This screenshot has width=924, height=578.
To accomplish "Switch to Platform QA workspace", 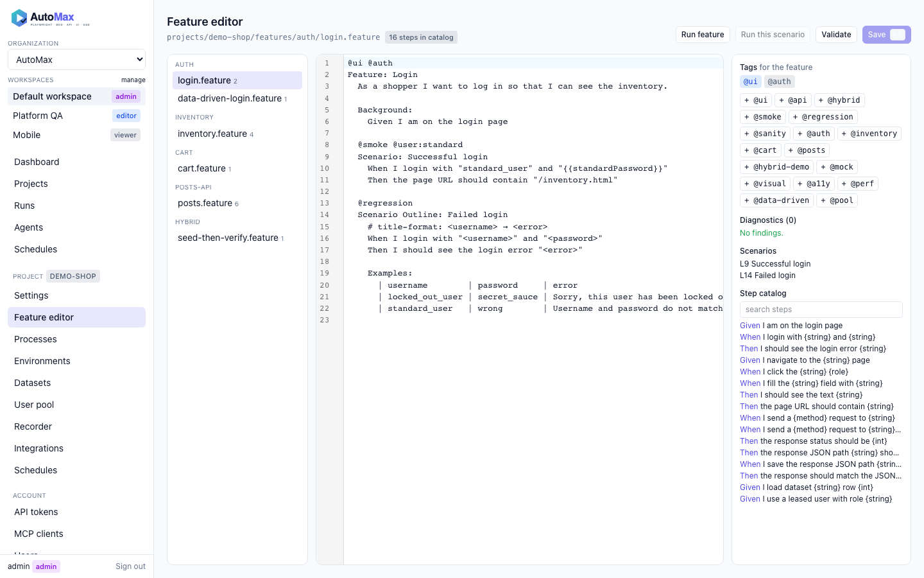I will tap(76, 116).
